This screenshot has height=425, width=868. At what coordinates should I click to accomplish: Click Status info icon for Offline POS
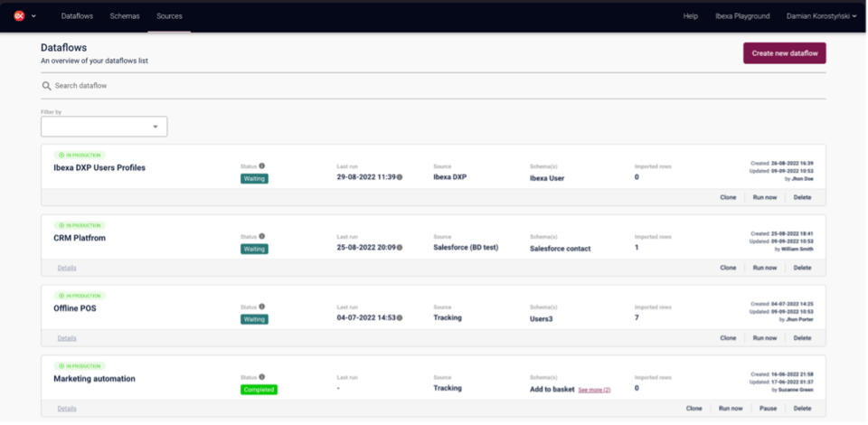[x=262, y=306]
